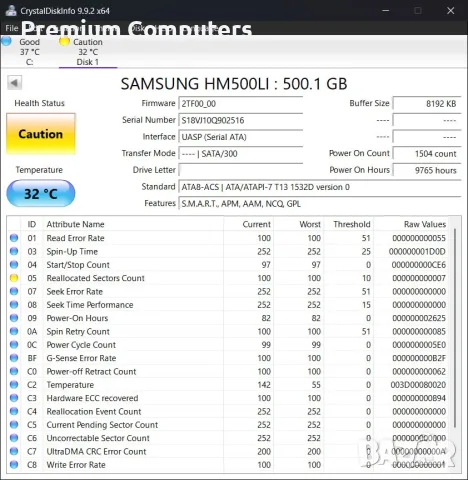Click the blue Good indicator for drive C:

tap(6, 41)
